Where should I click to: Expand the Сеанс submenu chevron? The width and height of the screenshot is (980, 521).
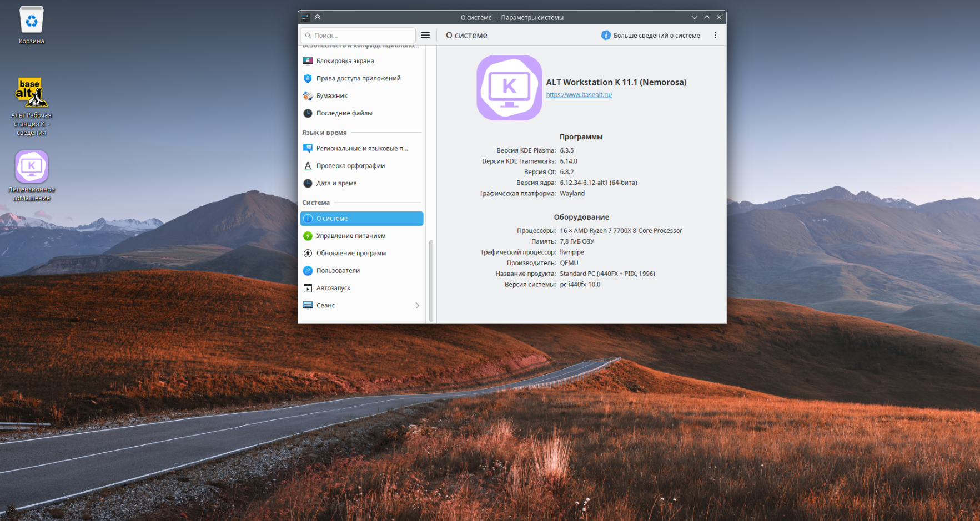point(418,306)
